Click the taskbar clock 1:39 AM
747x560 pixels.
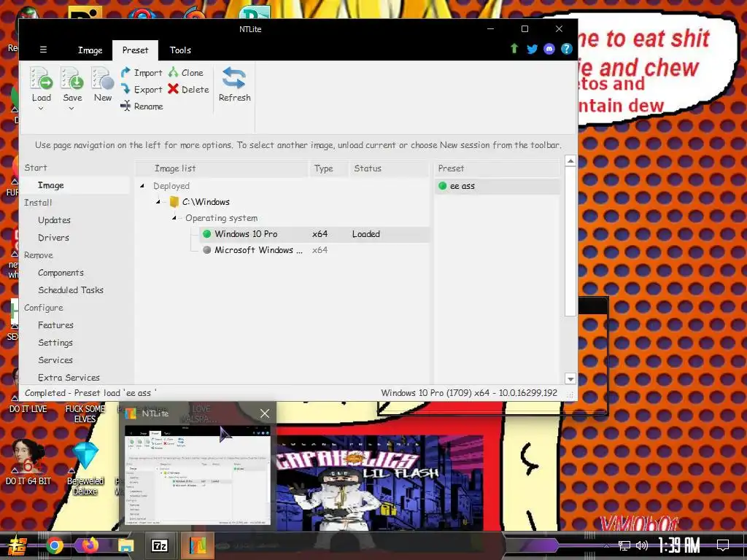[x=679, y=545]
